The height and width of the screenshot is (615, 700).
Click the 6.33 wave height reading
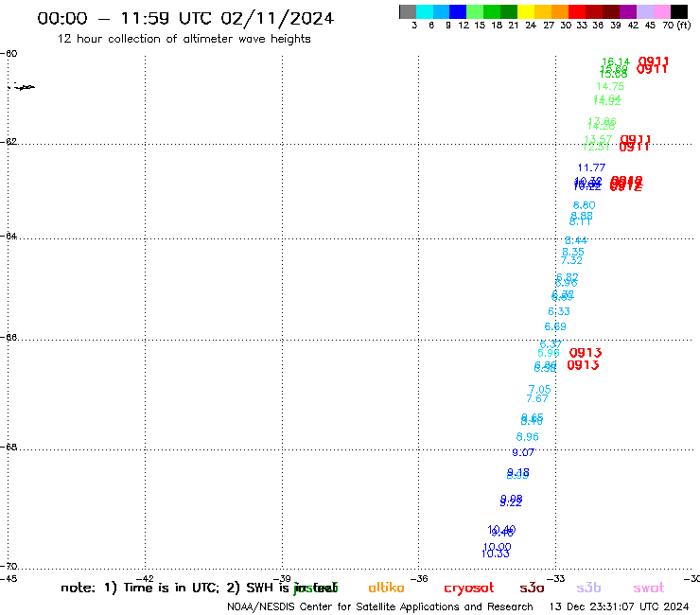point(559,311)
